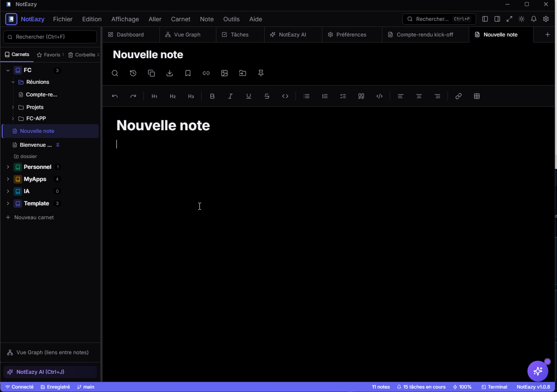Open the NotEazy AI tab
This screenshot has width=557, height=392.
coord(293,35)
